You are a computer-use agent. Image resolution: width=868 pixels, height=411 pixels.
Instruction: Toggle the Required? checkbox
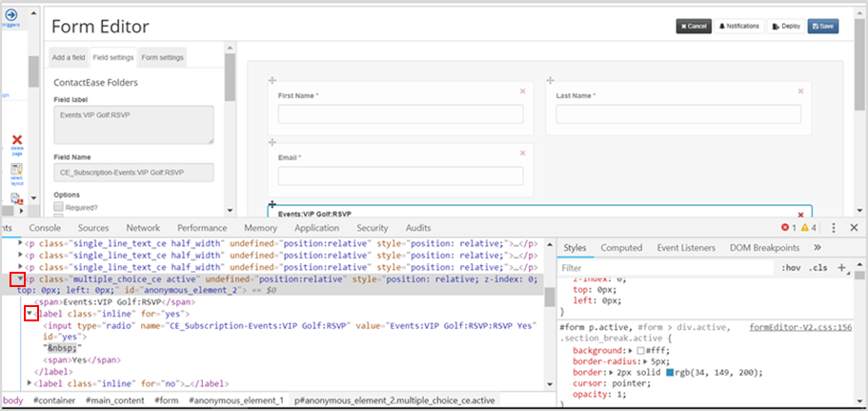pos(58,207)
